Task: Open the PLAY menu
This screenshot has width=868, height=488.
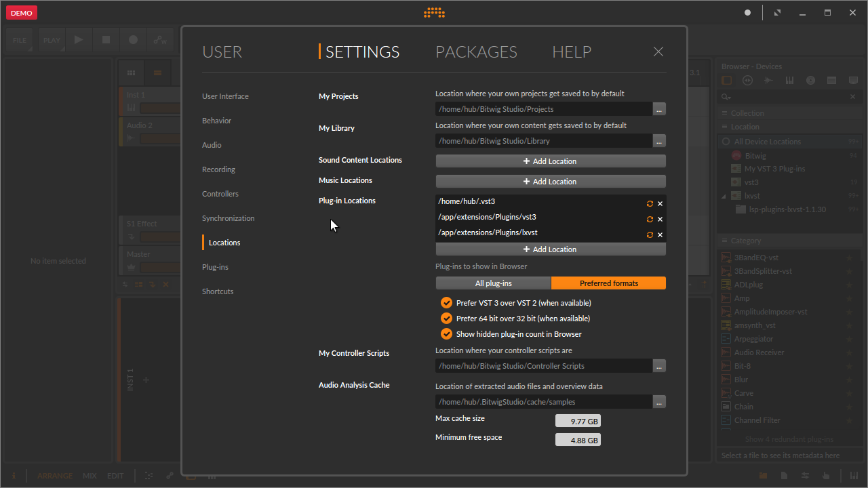Action: tap(52, 40)
